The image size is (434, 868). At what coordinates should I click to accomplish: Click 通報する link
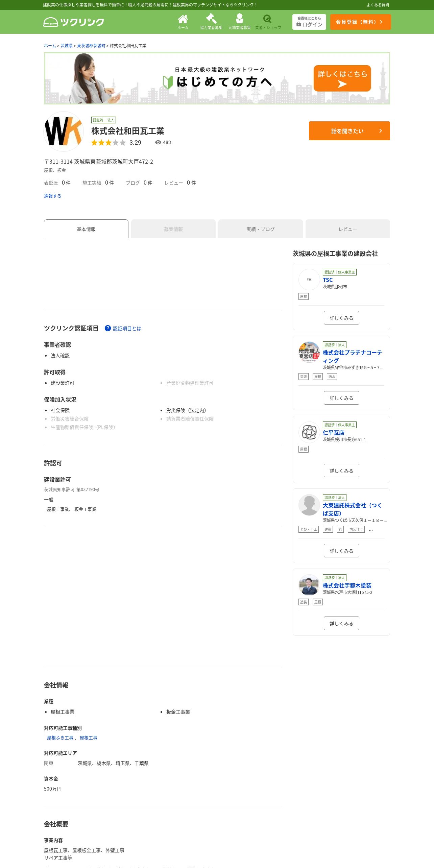[52, 196]
